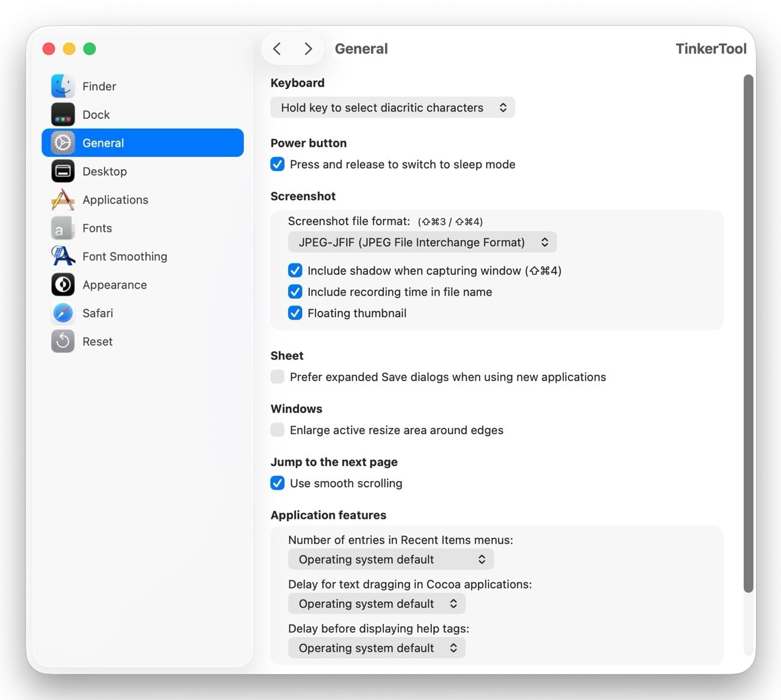781x700 pixels.
Task: Select the Applications icon in the sidebar
Action: point(62,199)
